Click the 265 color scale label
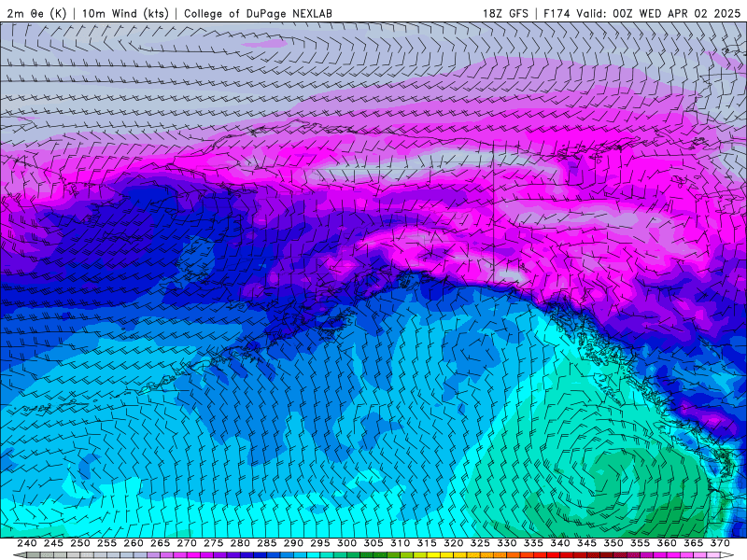 [x=160, y=543]
